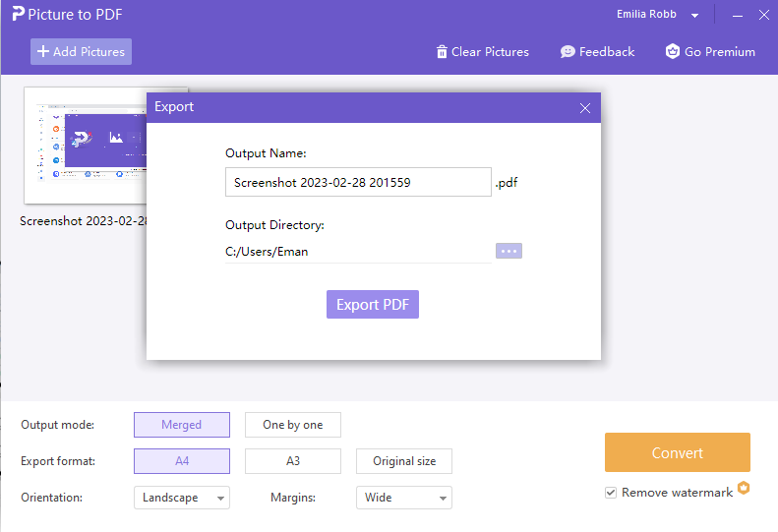Select the screenshot picture thumbnail
778x532 pixels.
click(x=86, y=146)
